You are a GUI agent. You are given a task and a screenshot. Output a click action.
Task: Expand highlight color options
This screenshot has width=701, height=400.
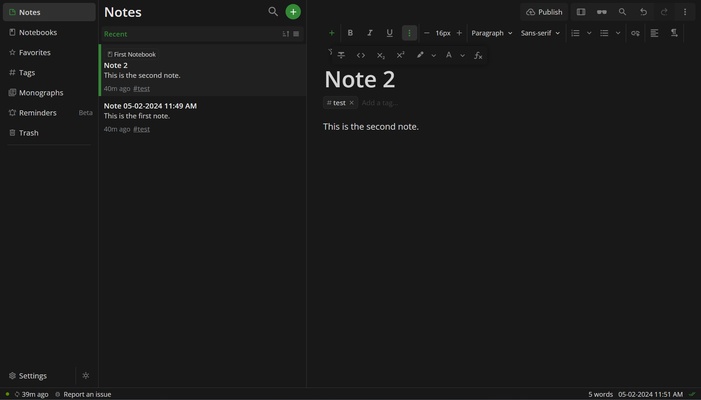[x=434, y=55]
